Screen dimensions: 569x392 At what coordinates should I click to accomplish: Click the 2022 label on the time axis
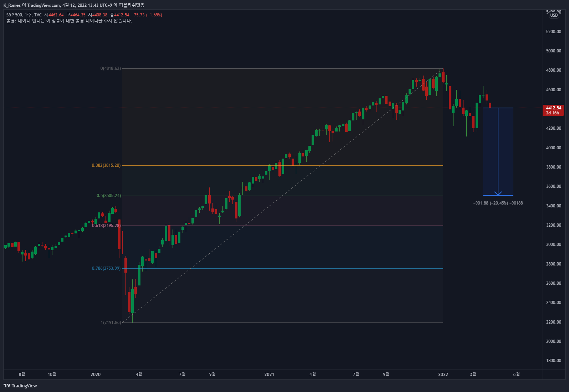click(443, 375)
